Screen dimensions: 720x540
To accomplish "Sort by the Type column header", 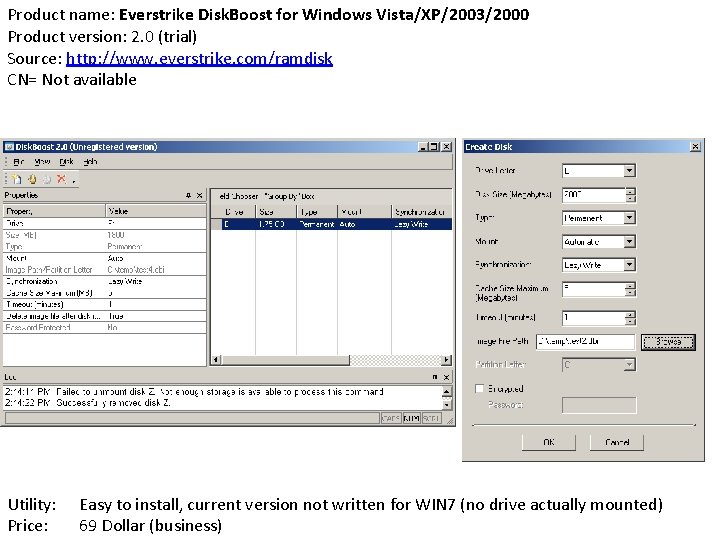I will click(x=317, y=212).
